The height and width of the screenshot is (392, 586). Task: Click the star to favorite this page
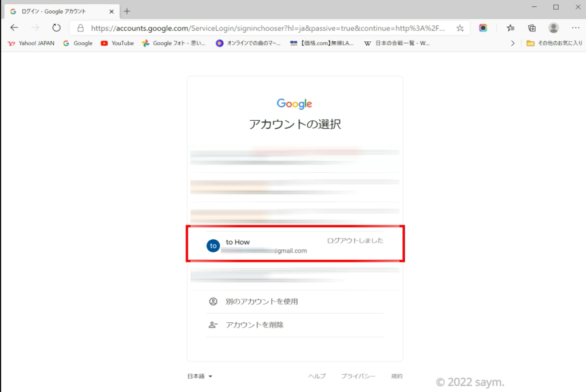(x=460, y=27)
